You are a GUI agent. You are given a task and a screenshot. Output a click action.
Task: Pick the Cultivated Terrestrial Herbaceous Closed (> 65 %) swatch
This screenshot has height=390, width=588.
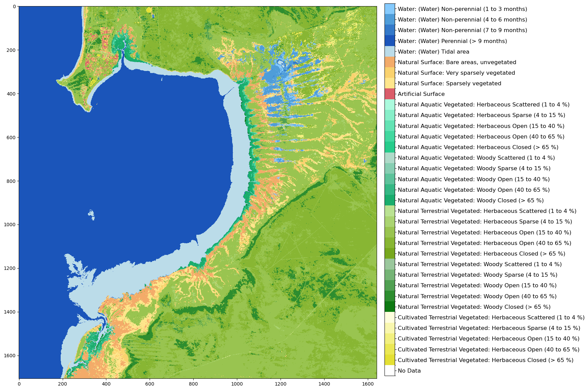pyautogui.click(x=390, y=360)
